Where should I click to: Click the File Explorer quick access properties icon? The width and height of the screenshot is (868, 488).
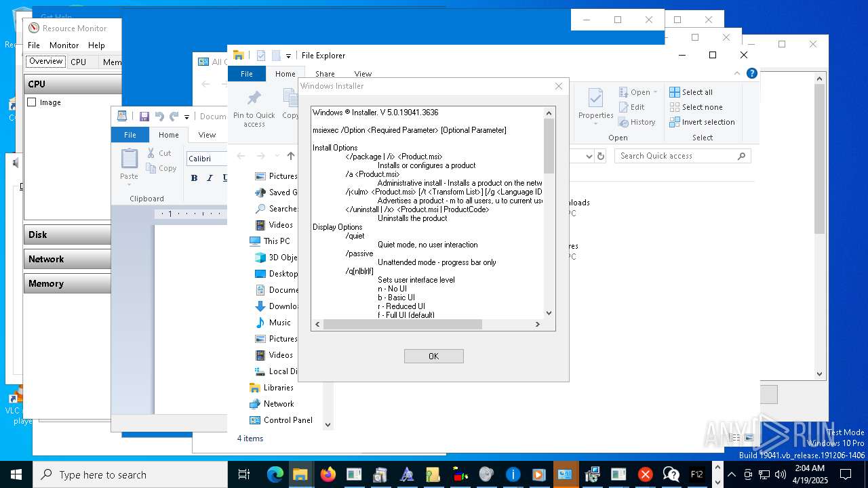click(x=261, y=56)
